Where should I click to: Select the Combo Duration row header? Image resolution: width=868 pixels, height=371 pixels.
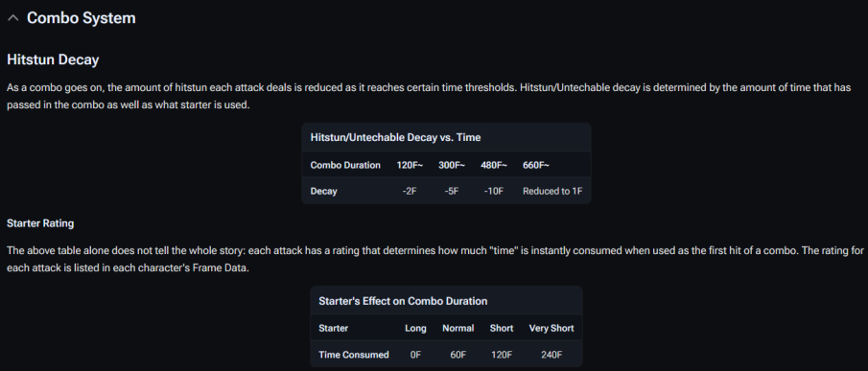coord(345,165)
